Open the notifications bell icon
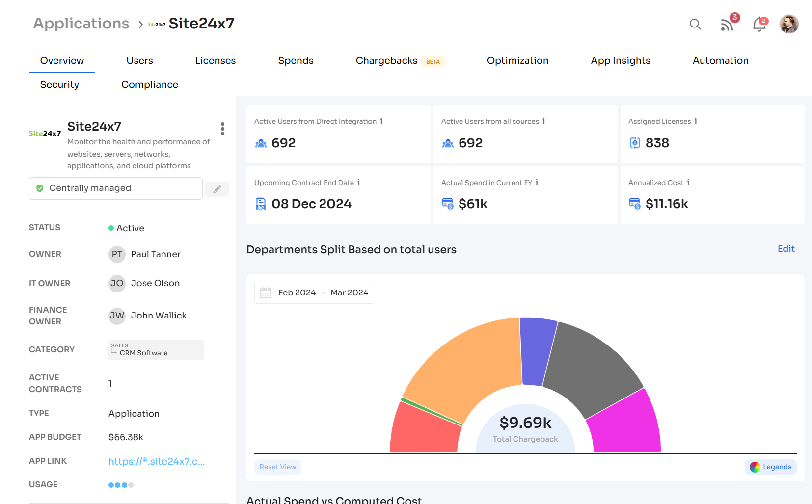 pyautogui.click(x=760, y=24)
